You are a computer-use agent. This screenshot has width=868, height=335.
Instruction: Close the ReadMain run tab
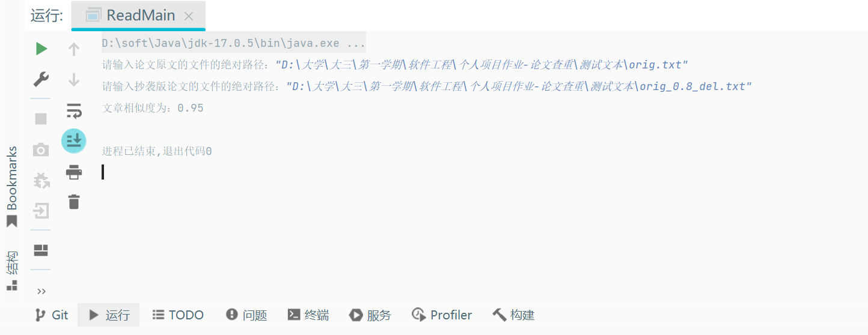(189, 16)
